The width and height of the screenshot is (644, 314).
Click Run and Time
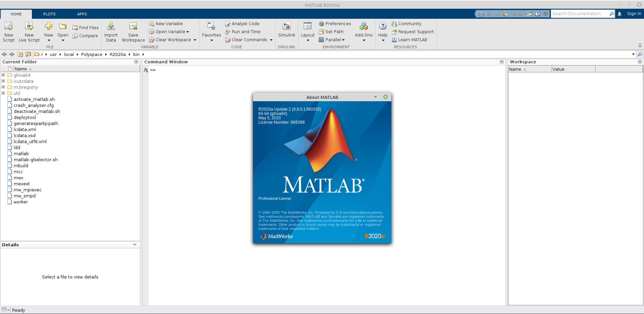point(243,32)
